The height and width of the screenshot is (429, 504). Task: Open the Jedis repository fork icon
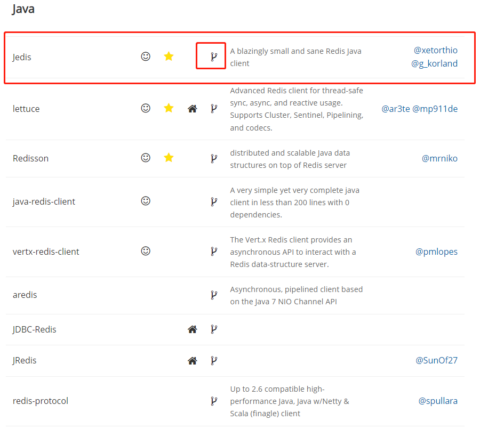[x=214, y=56]
